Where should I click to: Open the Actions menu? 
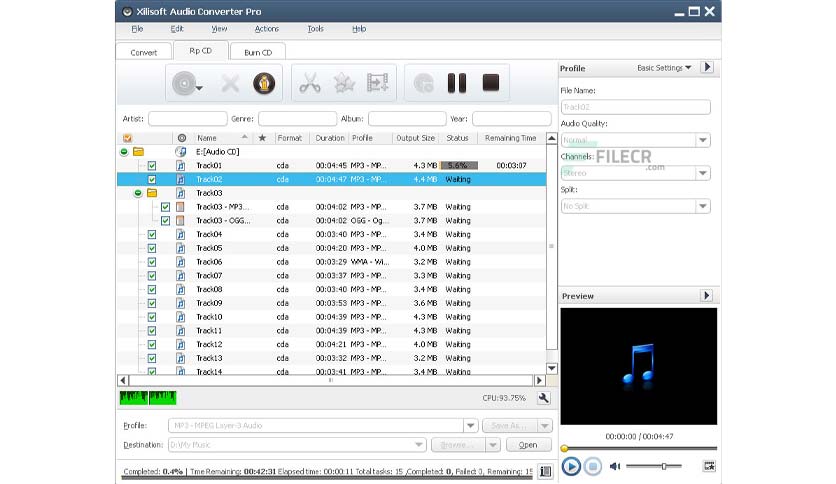[x=267, y=29]
